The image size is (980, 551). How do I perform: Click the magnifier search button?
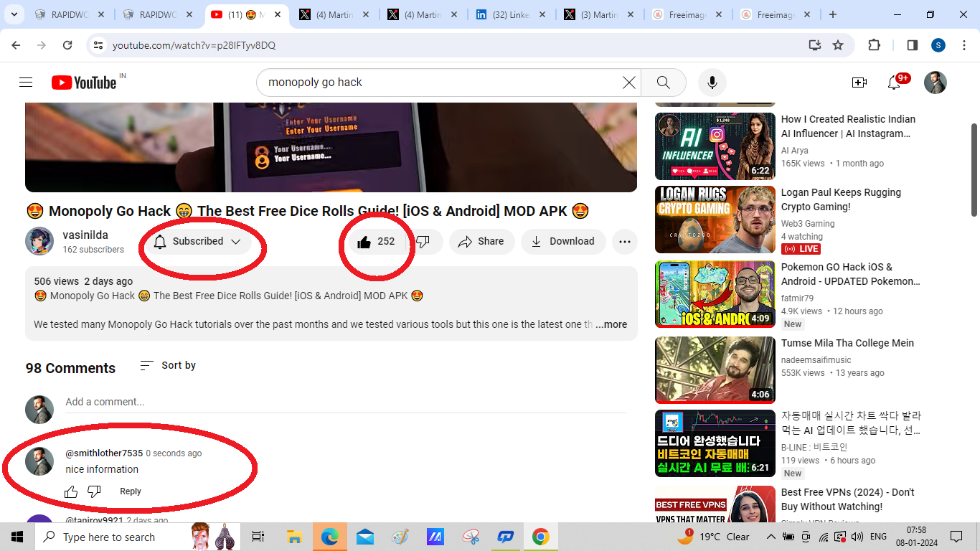(x=664, y=83)
